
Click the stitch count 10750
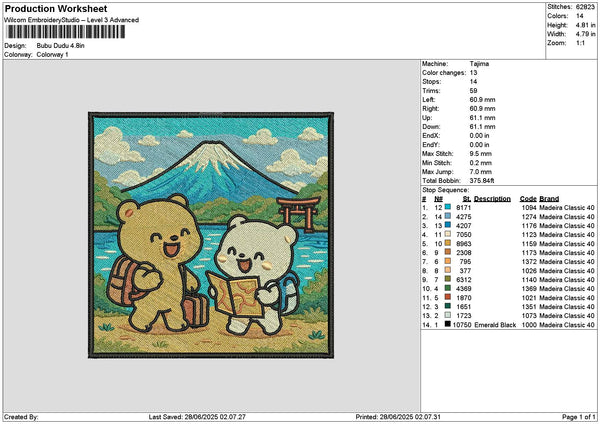coord(462,325)
